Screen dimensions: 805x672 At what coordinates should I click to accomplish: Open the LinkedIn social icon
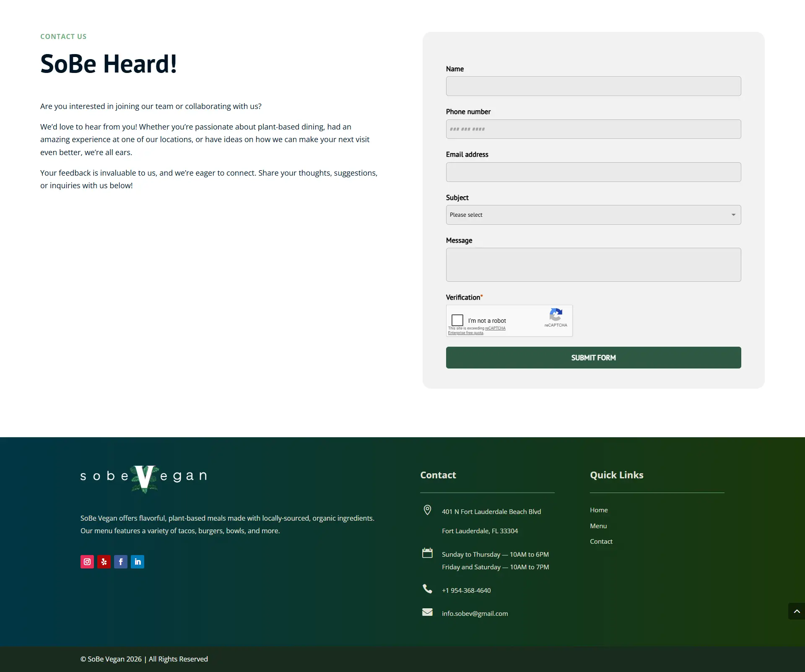point(138,562)
